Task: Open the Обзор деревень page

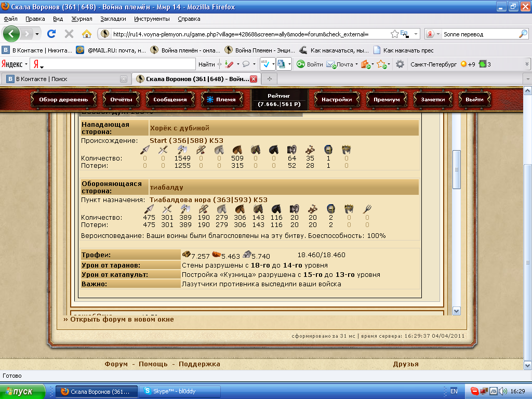Action: 63,99
